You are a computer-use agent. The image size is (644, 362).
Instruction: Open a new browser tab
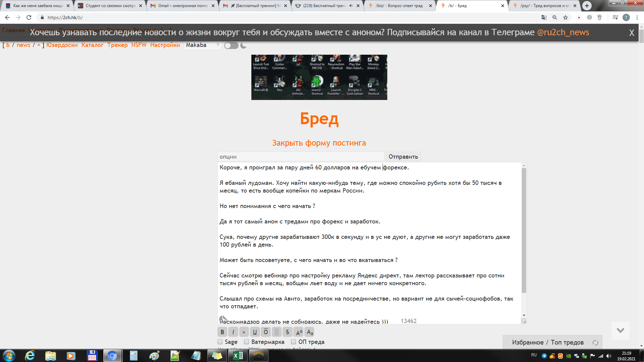click(587, 6)
